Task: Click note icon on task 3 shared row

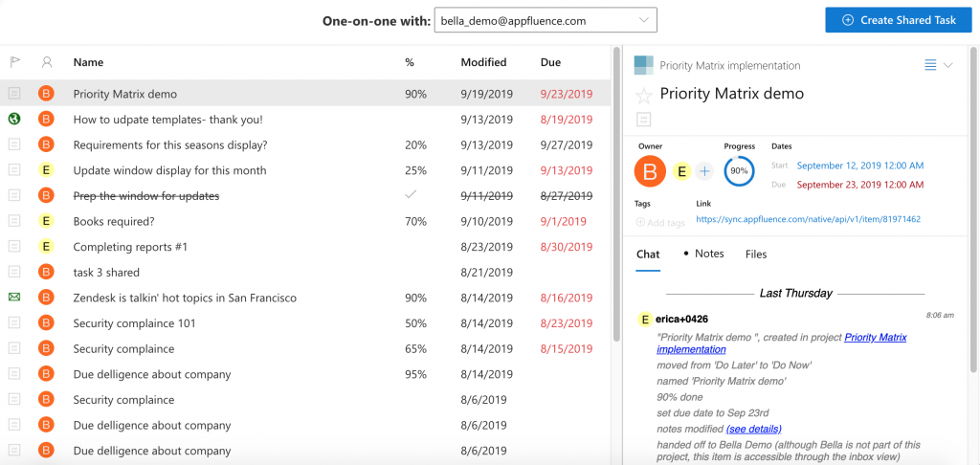Action: [14, 272]
